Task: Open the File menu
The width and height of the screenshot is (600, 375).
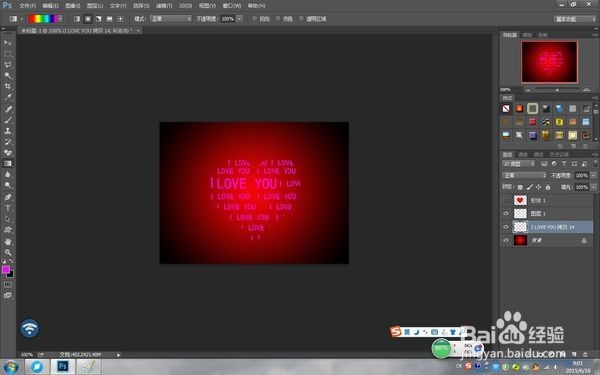Action: coord(28,6)
